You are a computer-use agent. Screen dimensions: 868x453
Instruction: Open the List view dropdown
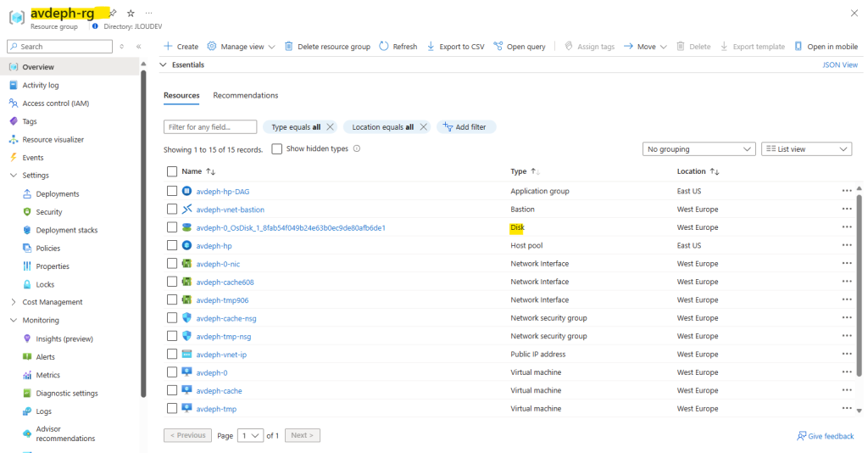[x=807, y=149]
